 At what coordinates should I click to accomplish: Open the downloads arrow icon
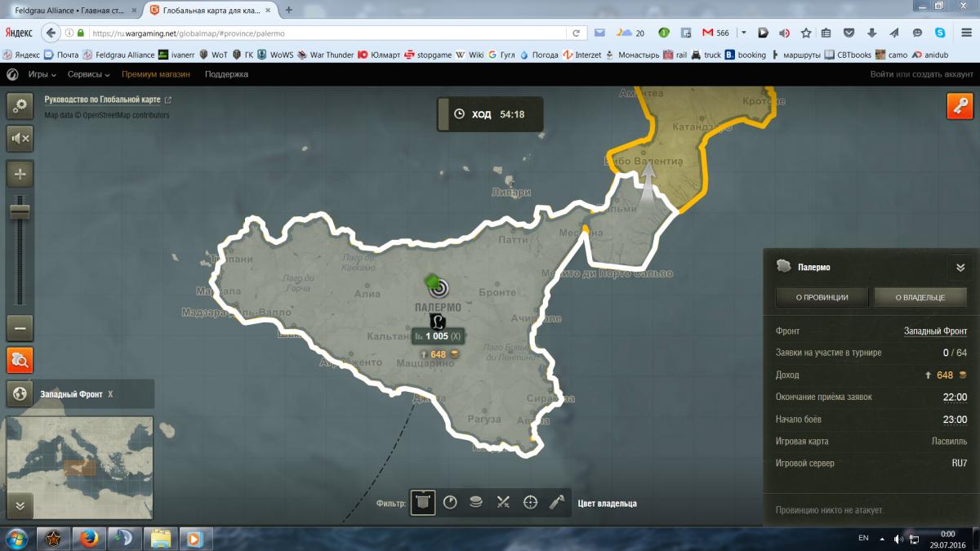872,33
